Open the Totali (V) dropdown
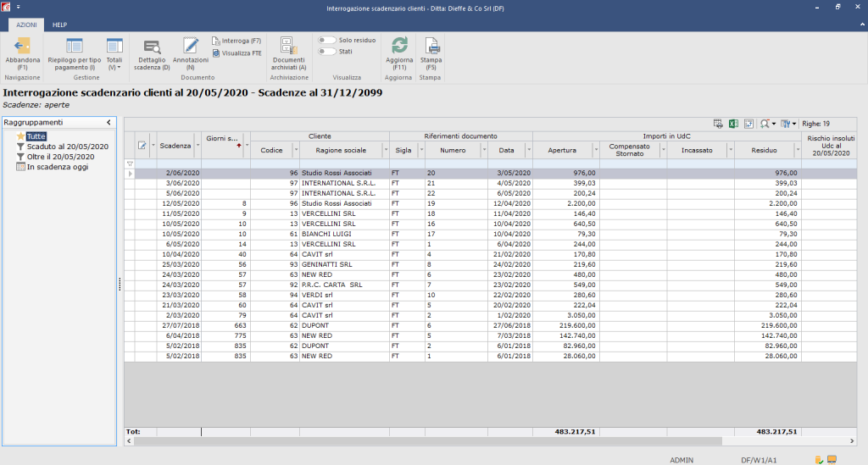Image resolution: width=868 pixels, height=465 pixels. (114, 53)
